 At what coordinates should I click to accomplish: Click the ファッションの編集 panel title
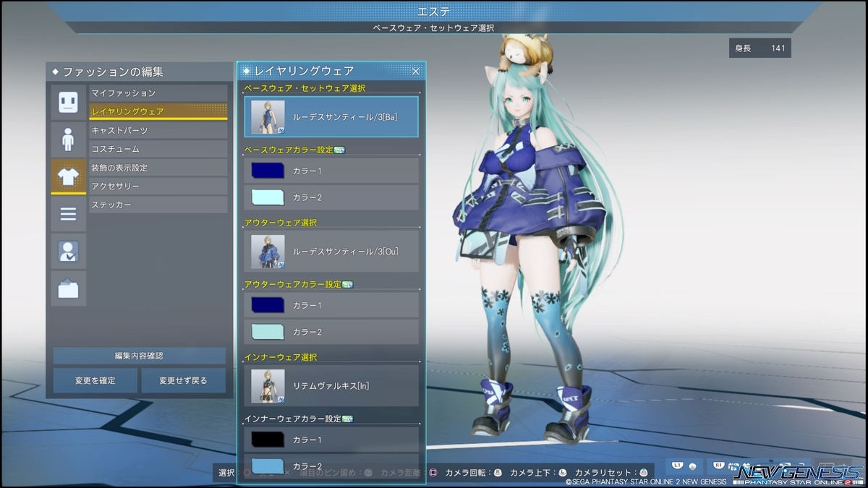click(113, 72)
